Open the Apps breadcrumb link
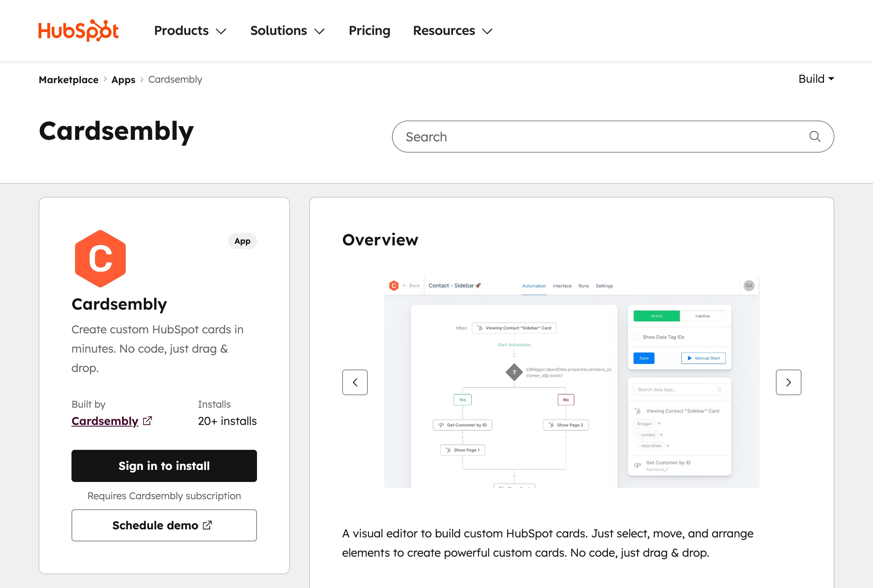This screenshot has height=588, width=873. click(x=123, y=80)
